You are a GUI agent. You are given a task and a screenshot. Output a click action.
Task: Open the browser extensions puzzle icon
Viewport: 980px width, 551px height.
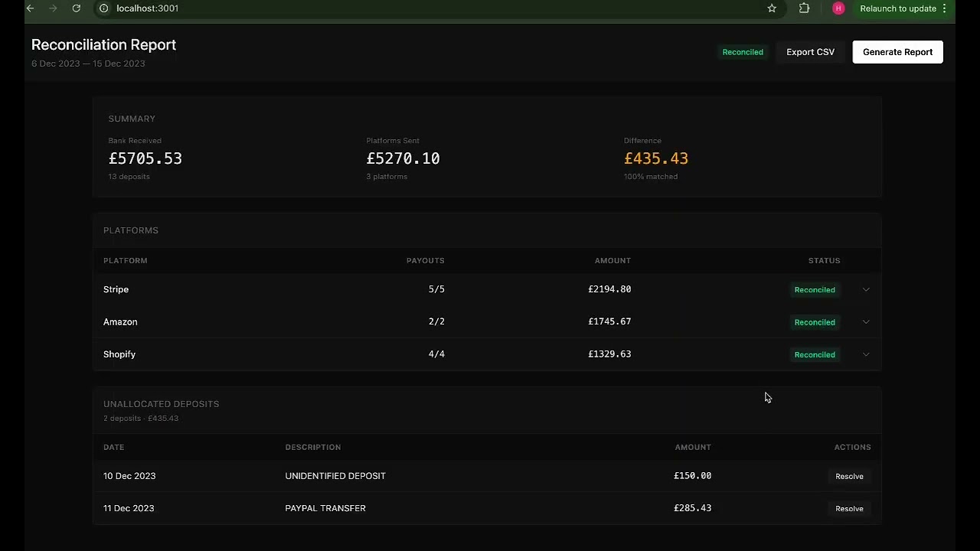pos(804,8)
